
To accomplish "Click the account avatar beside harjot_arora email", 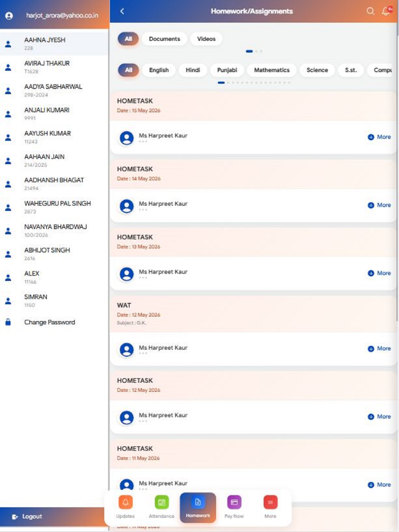I will (9, 16).
